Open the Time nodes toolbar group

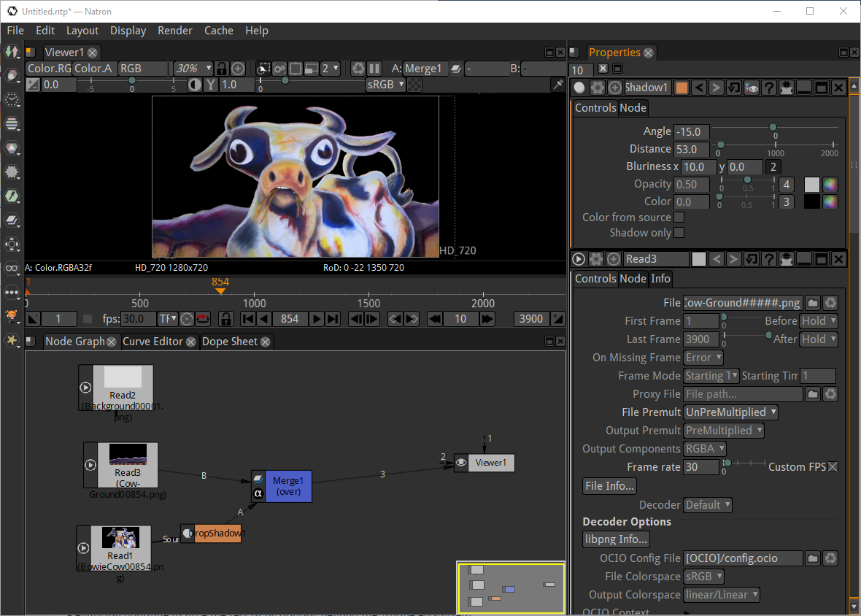12,101
